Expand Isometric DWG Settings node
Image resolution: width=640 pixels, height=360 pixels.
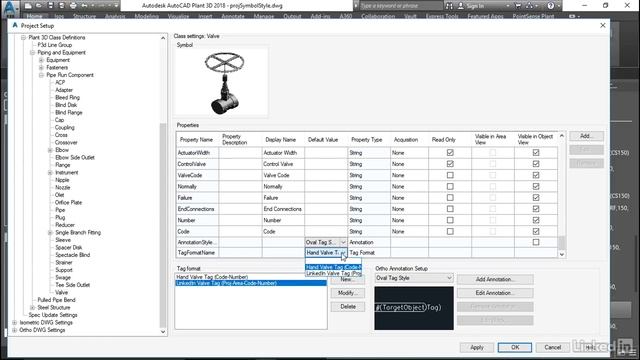(15, 322)
